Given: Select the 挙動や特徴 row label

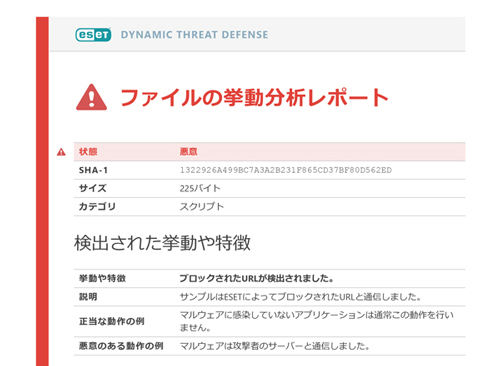Looking at the screenshot, I should tap(102, 278).
